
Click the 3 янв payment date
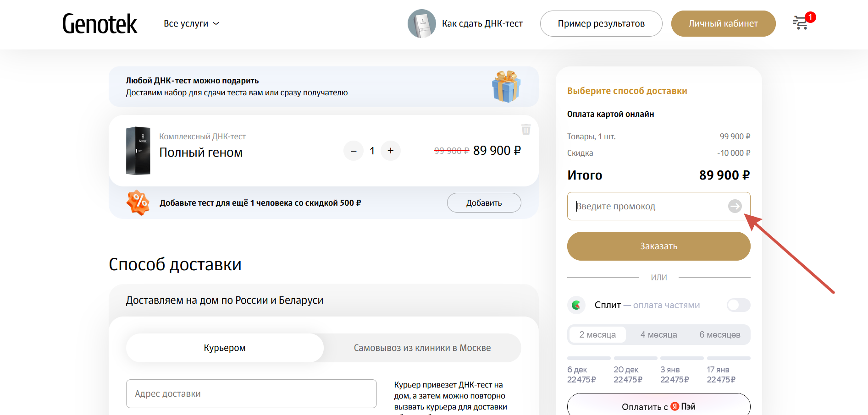670,370
